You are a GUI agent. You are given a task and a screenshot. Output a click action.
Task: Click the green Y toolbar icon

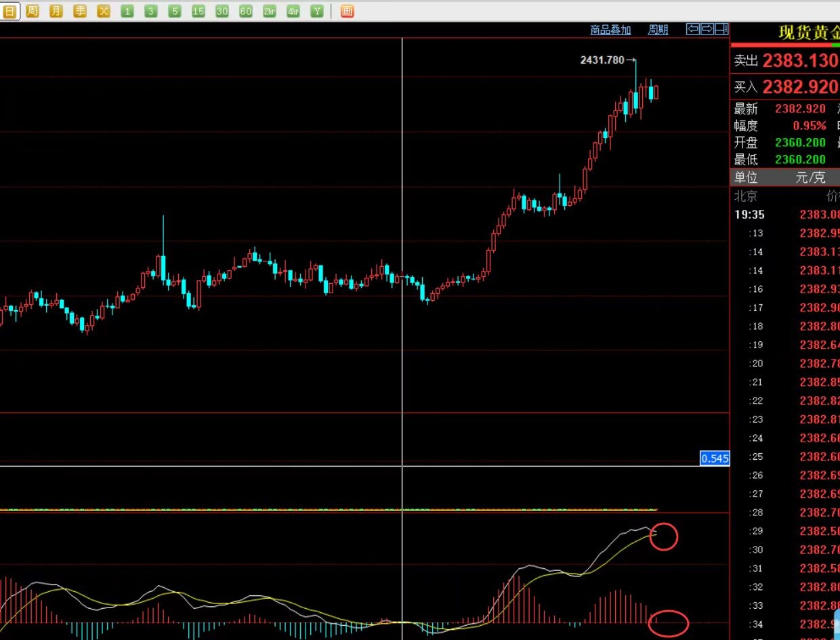tap(316, 11)
